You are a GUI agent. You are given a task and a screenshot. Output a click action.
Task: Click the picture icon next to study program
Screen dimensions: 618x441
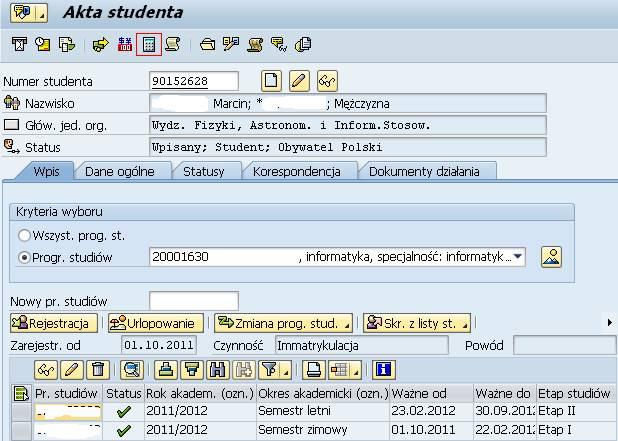click(551, 257)
